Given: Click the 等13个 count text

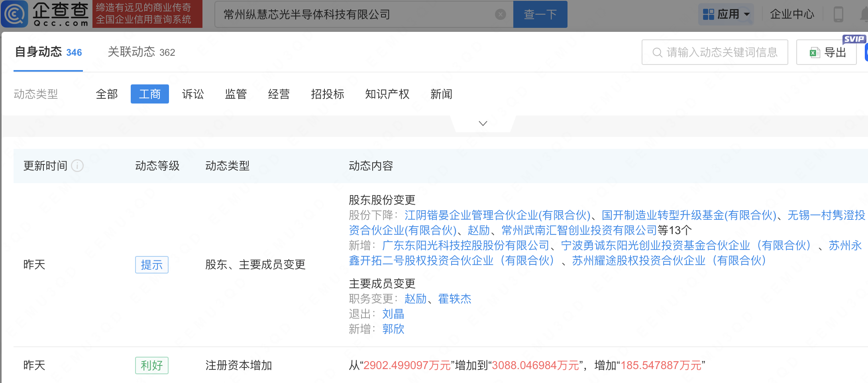Looking at the screenshot, I should (674, 230).
